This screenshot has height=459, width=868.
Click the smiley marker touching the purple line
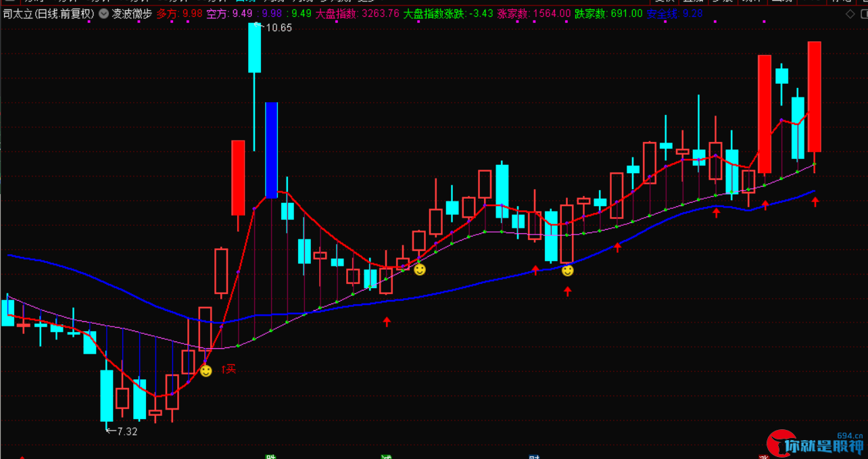pos(420,270)
